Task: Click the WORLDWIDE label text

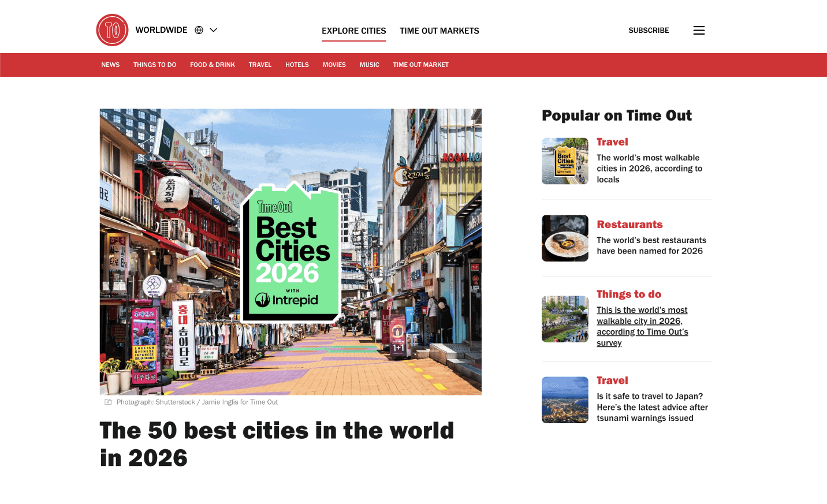Action: pyautogui.click(x=161, y=30)
